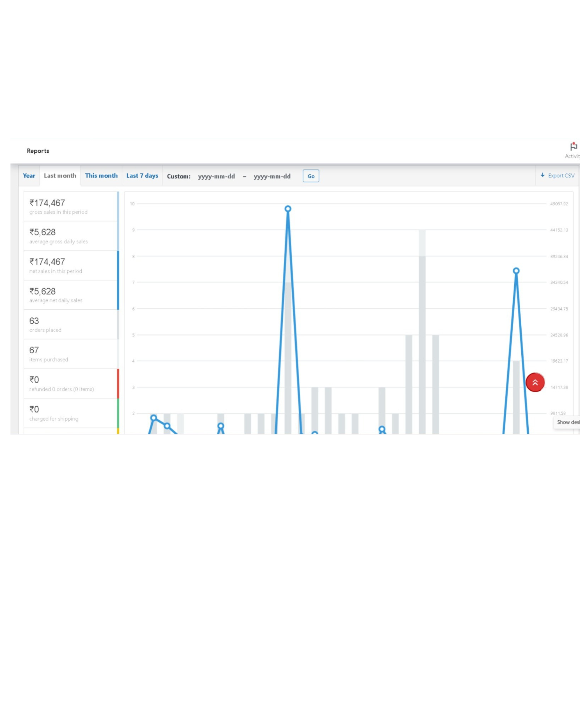Switch to the This month tab
This screenshot has height=728, width=582.
101,176
